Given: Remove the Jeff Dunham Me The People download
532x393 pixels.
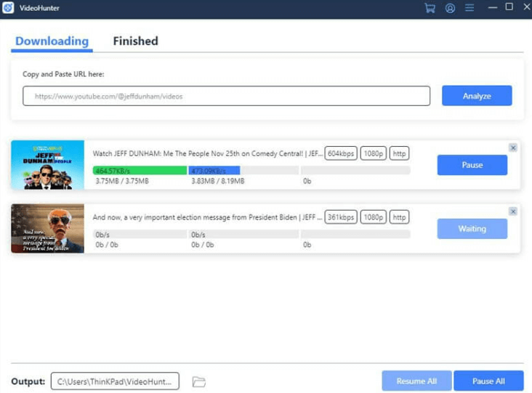Looking at the screenshot, I should [x=513, y=148].
